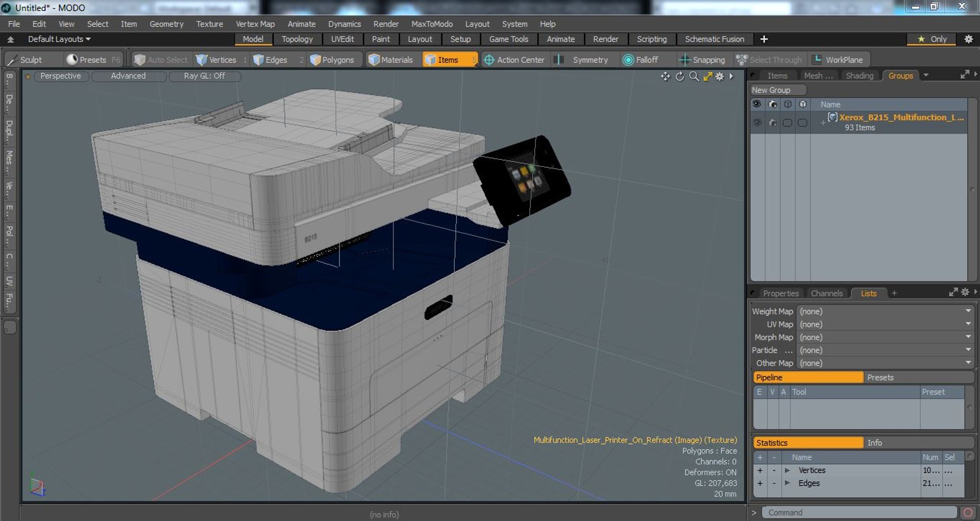
Task: Open the viewport settings gear
Action: 720,76
